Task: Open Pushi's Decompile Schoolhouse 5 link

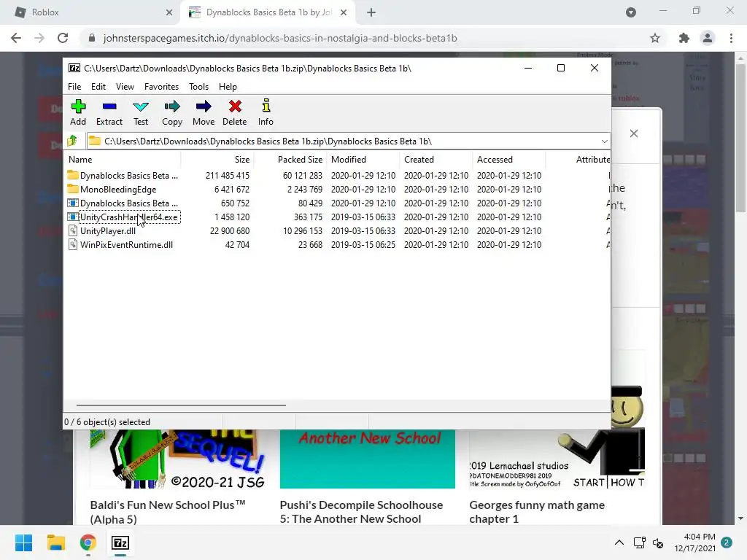Action: pyautogui.click(x=361, y=512)
